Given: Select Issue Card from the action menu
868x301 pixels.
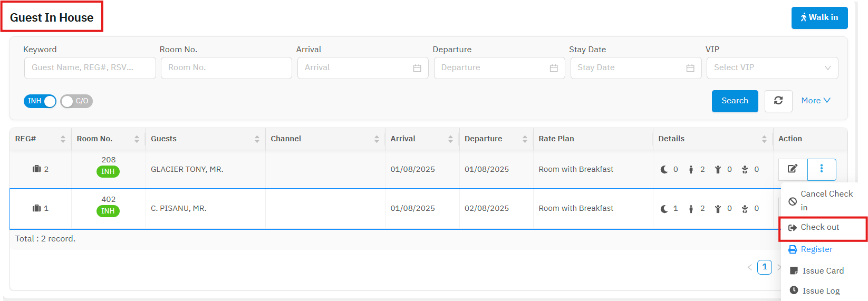Looking at the screenshot, I should [x=823, y=271].
